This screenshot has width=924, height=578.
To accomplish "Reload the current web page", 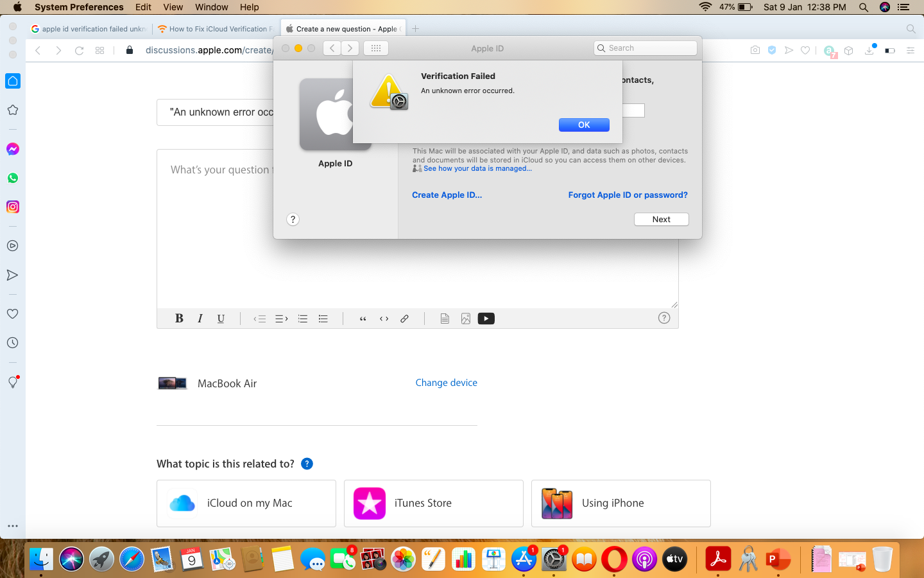I will click(x=79, y=50).
